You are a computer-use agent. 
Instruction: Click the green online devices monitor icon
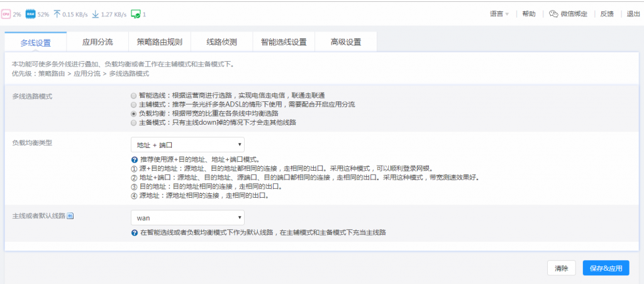135,13
